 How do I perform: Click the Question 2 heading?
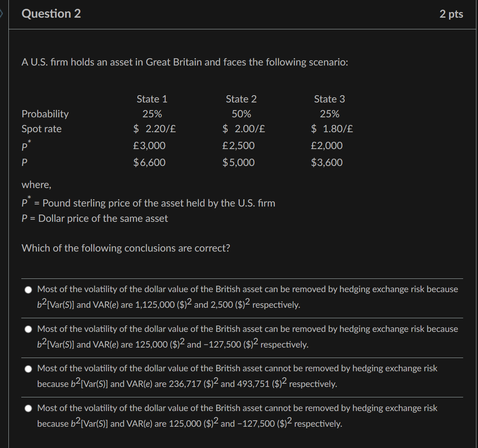pyautogui.click(x=51, y=14)
